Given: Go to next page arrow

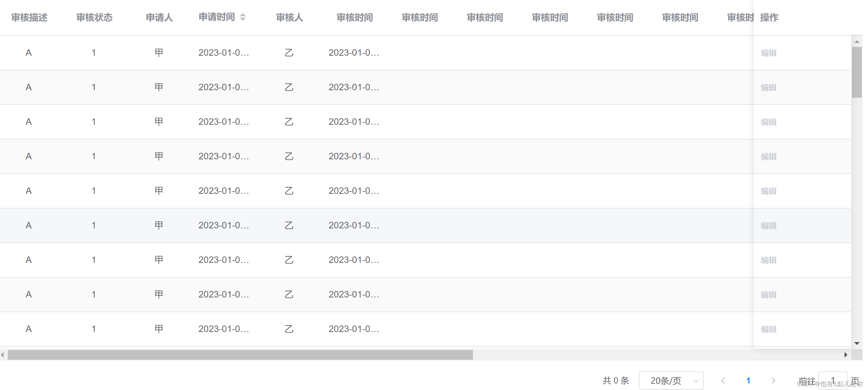Looking at the screenshot, I should coord(773,381).
